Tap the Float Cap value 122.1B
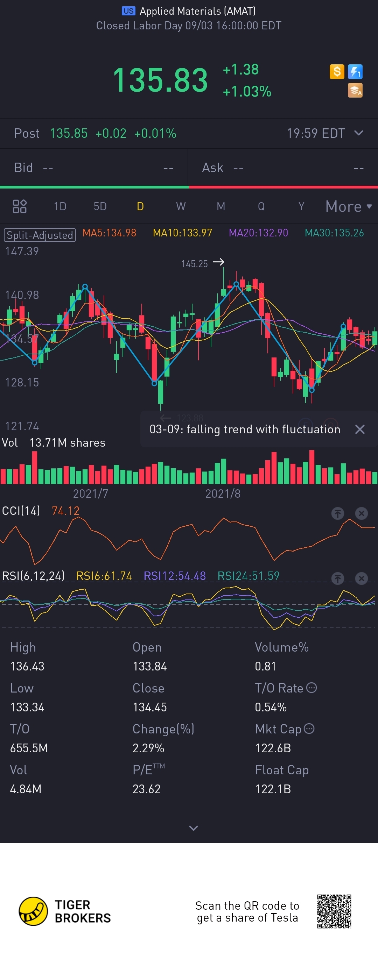378x980 pixels. [273, 789]
